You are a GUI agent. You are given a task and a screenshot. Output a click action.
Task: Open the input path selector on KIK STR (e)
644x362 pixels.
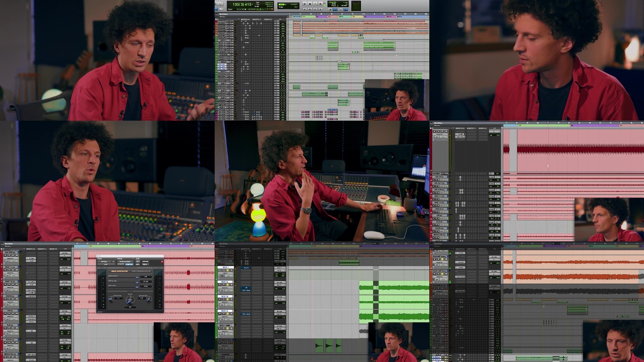coord(65,253)
